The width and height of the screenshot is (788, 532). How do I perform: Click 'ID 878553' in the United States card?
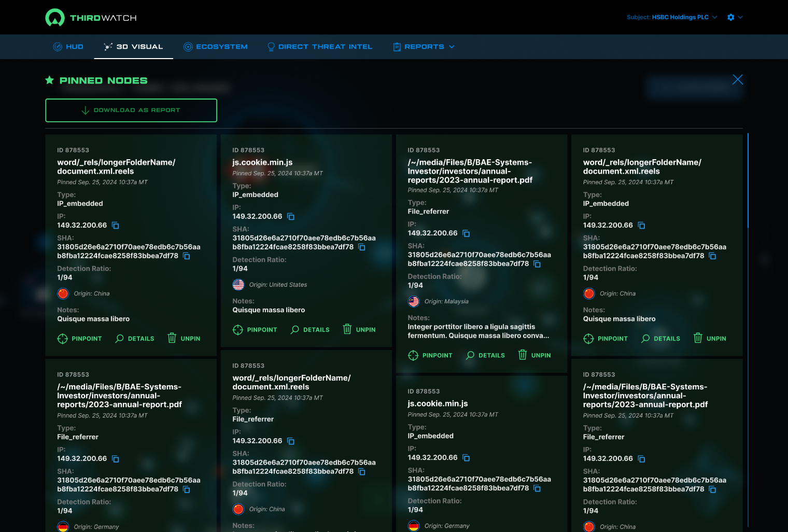coord(248,150)
